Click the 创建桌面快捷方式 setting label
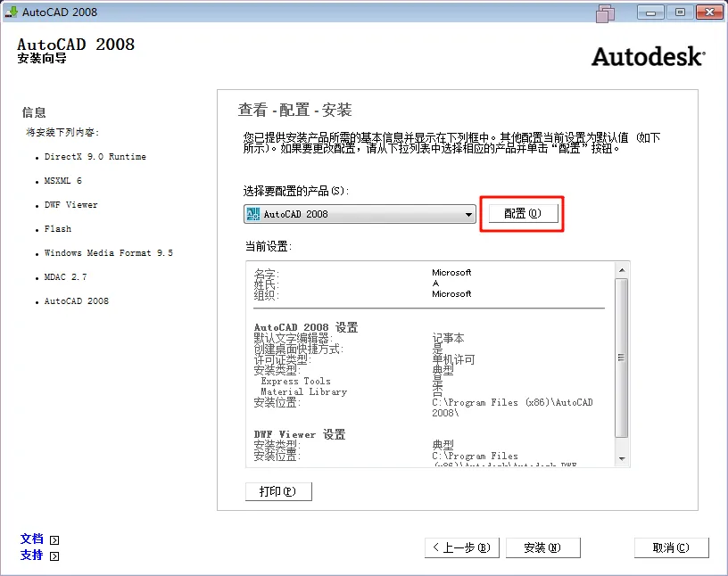Viewport: 728px width, 576px height. pyautogui.click(x=299, y=349)
